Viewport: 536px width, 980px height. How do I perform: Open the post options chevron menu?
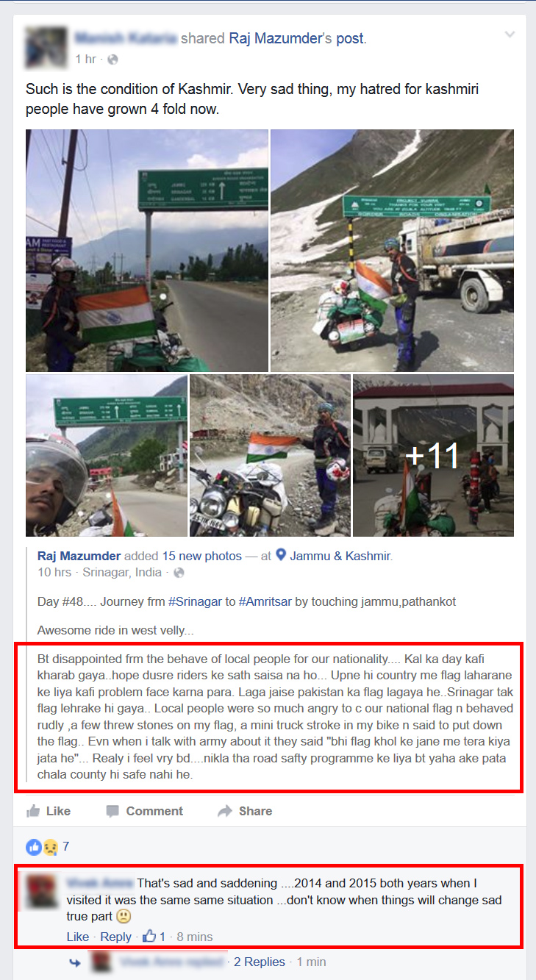click(x=510, y=35)
